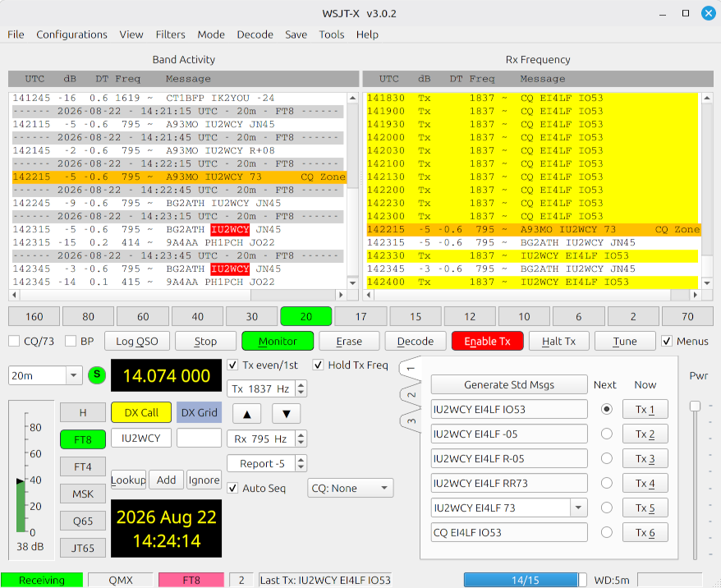Select Next radio for Tx 5 message
Viewport: 721px width, 588px height.
[x=607, y=508]
